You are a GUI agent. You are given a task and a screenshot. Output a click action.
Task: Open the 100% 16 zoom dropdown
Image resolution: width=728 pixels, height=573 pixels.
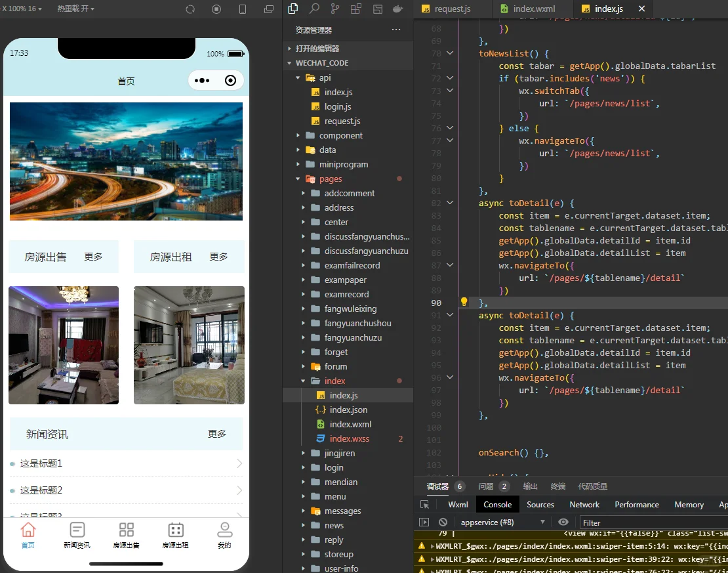coord(22,9)
